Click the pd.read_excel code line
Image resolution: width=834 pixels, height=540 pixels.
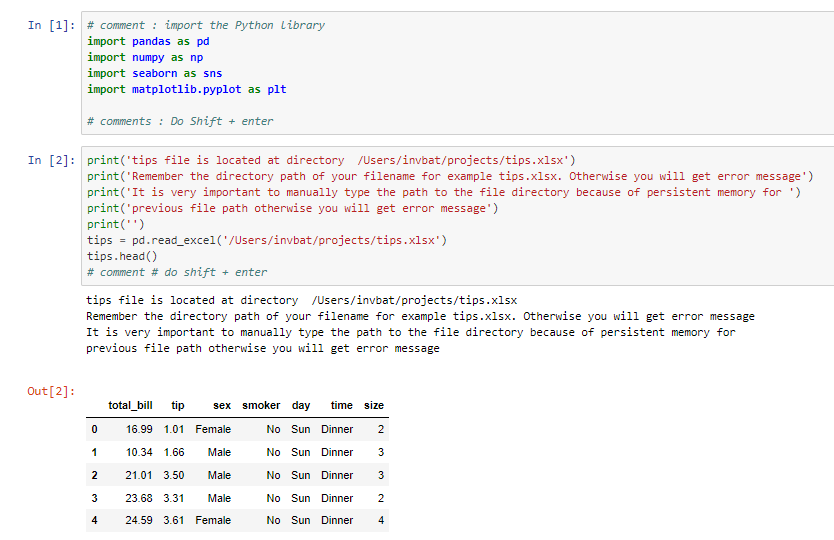[267, 240]
